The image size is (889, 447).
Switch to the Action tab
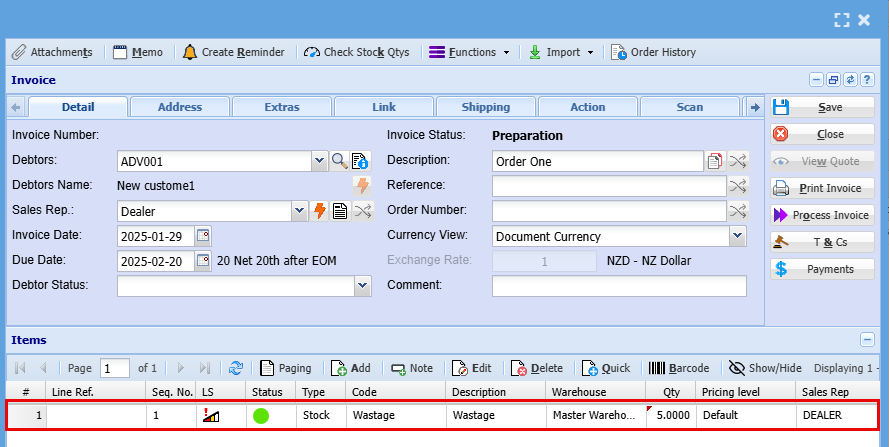(588, 107)
